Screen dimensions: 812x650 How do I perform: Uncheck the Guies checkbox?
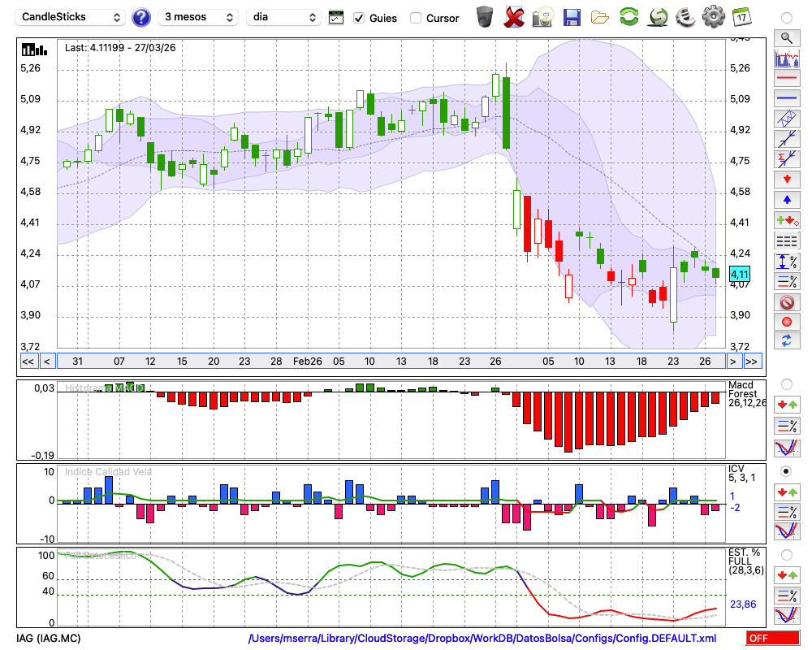pyautogui.click(x=359, y=18)
